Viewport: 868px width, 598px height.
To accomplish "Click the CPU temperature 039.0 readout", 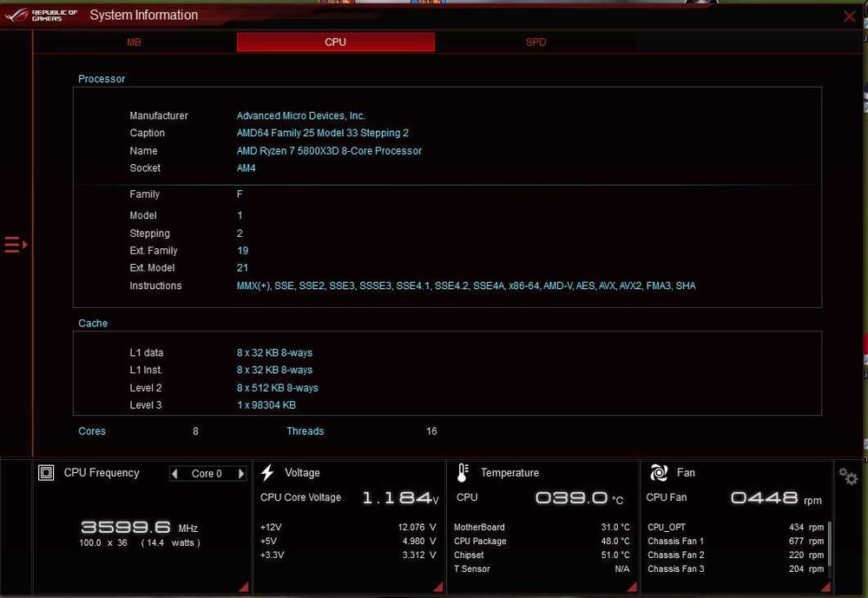I will [x=579, y=498].
